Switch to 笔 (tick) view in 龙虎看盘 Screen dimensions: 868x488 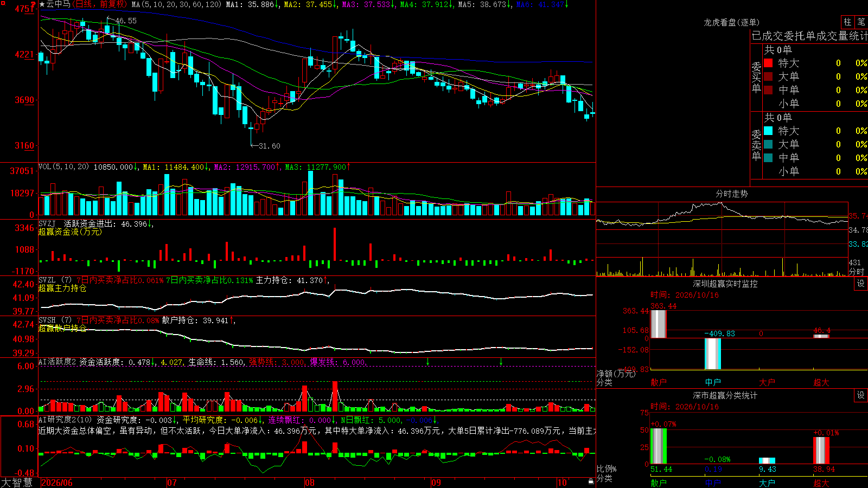coord(861,22)
